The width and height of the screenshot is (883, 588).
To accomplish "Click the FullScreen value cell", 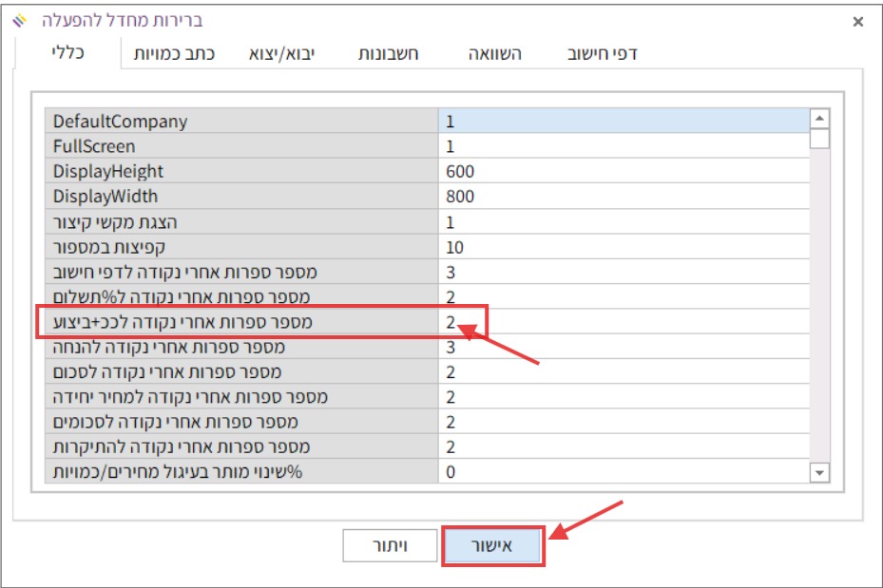I will (x=623, y=146).
